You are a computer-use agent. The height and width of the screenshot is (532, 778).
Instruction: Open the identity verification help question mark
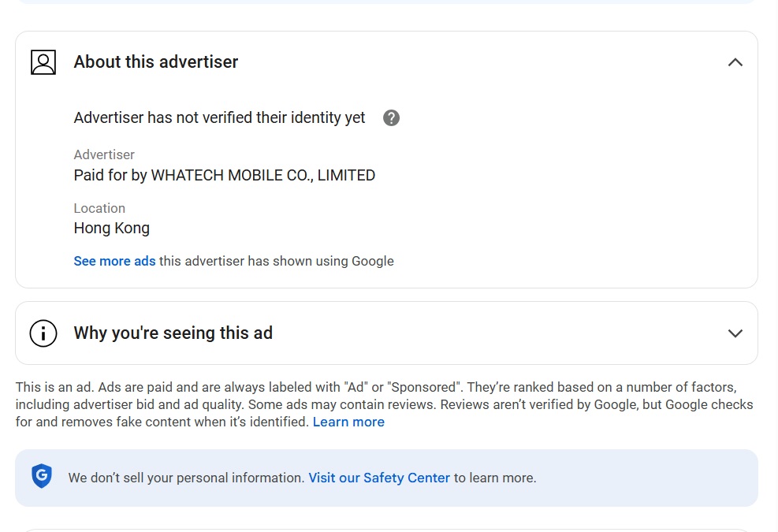pos(391,117)
